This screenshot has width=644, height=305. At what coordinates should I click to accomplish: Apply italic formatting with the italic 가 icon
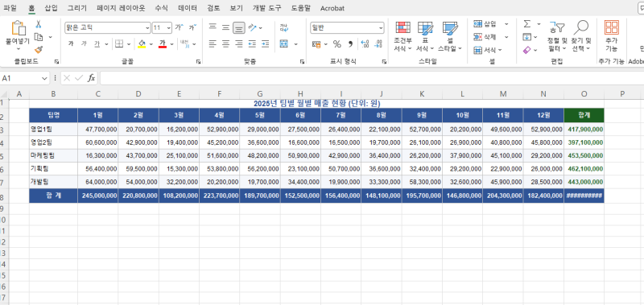pos(84,43)
